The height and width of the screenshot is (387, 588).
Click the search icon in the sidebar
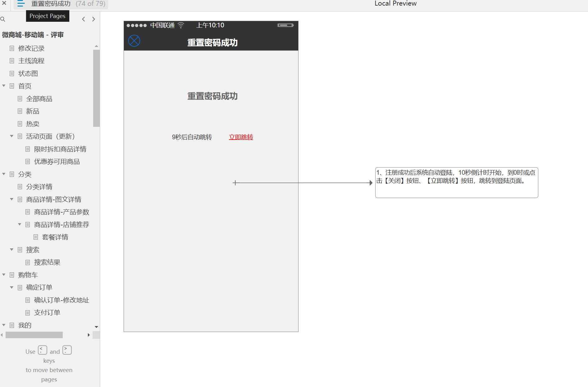3,19
